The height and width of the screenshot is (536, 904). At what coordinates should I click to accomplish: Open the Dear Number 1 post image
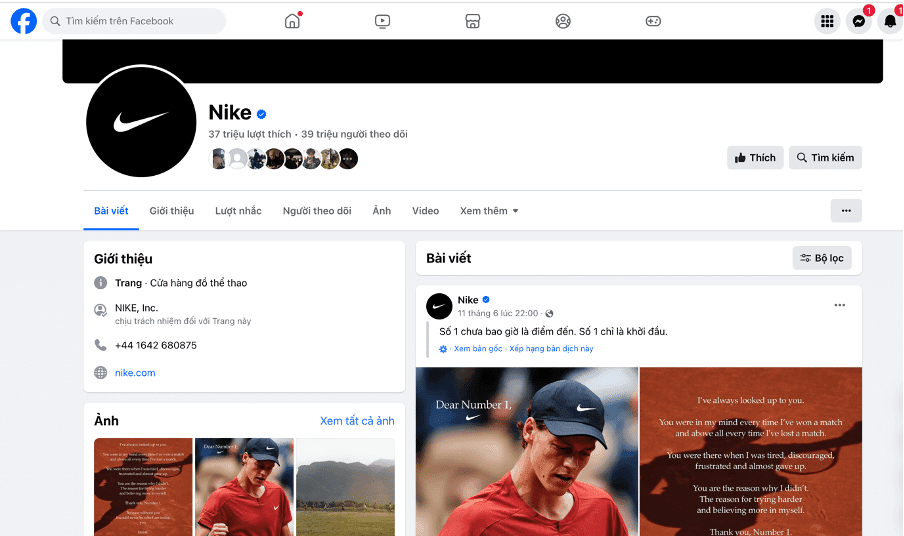[x=527, y=451]
